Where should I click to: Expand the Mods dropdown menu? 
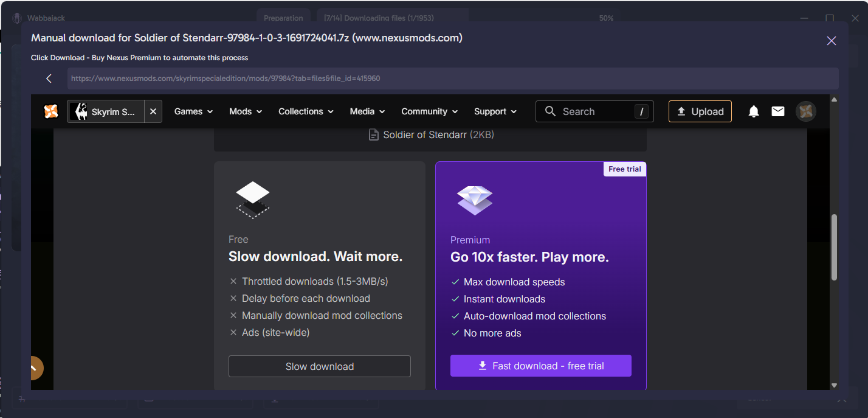246,111
